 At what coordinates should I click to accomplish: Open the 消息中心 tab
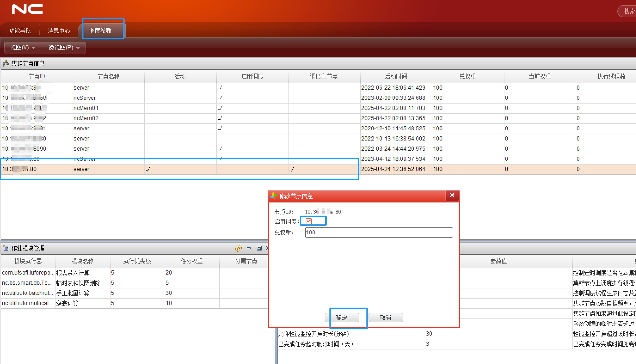pos(59,31)
